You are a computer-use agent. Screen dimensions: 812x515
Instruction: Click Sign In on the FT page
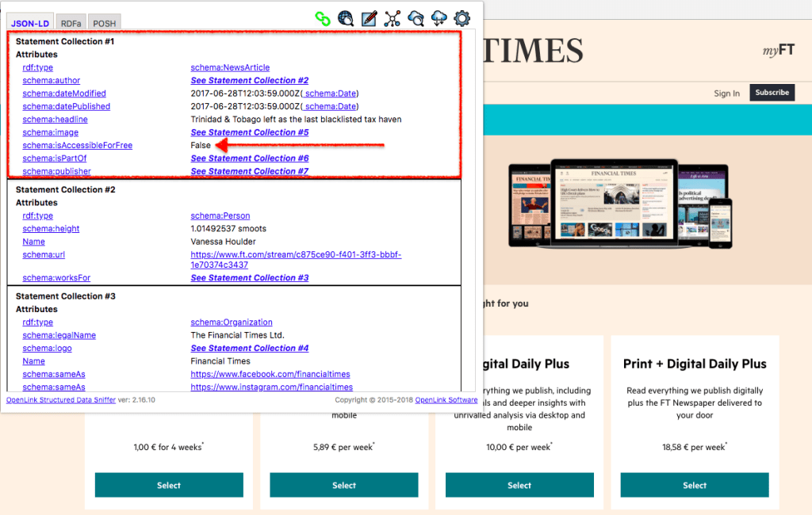coord(726,93)
